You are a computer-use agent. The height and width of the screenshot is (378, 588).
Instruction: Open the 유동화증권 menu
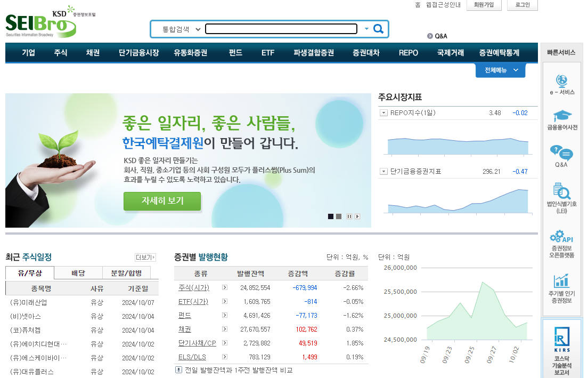coord(191,53)
